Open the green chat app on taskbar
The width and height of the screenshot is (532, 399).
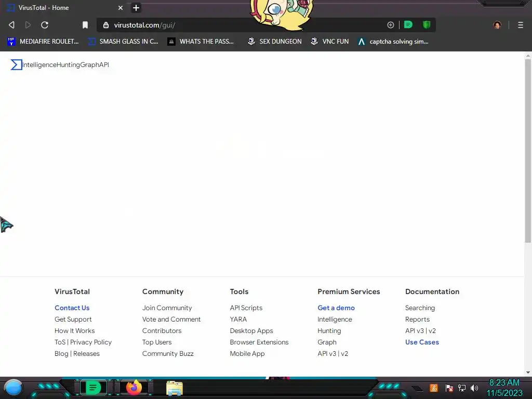(x=93, y=388)
